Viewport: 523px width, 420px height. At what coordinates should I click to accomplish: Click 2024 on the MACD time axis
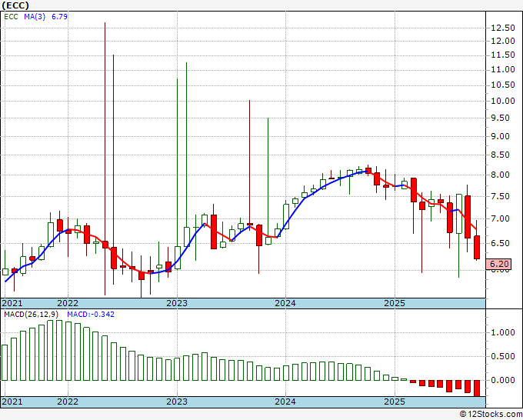[x=285, y=402]
